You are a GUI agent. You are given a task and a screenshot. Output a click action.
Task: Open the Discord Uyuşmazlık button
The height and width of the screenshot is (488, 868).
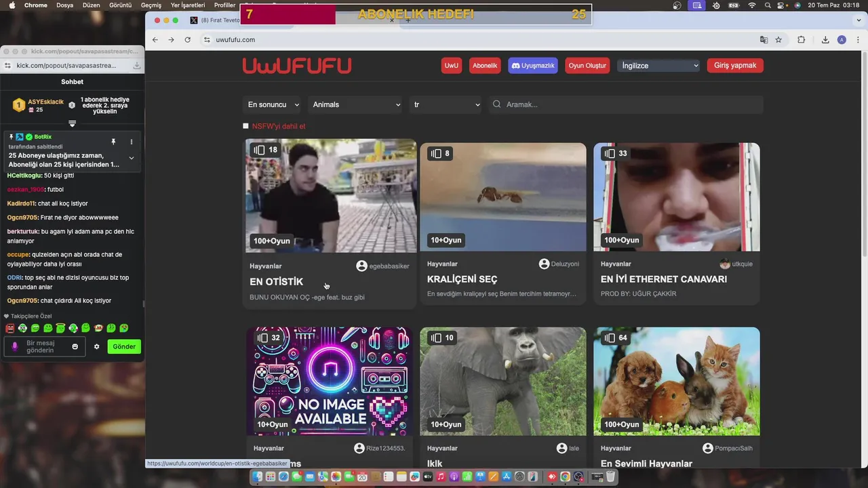pyautogui.click(x=533, y=66)
